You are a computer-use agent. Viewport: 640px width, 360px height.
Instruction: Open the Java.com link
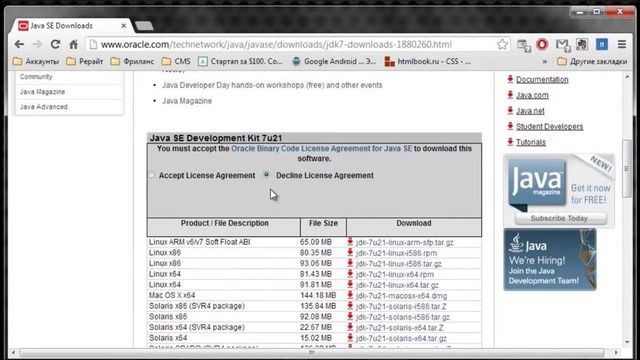(x=532, y=95)
